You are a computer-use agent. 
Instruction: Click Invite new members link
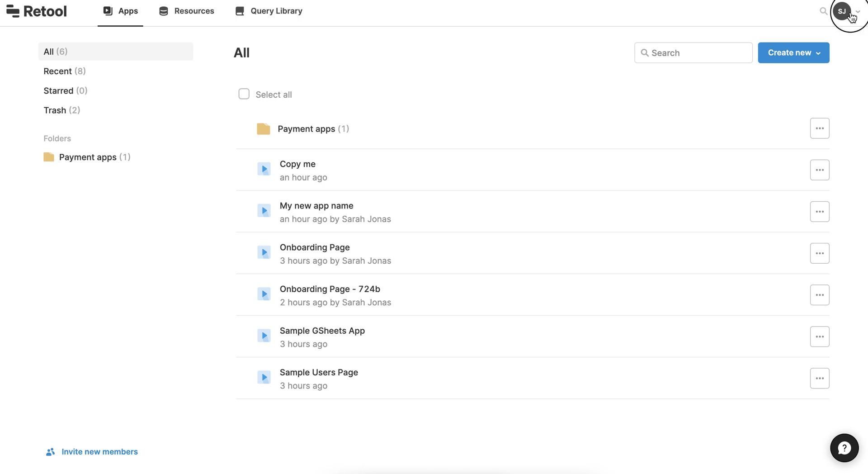point(99,451)
